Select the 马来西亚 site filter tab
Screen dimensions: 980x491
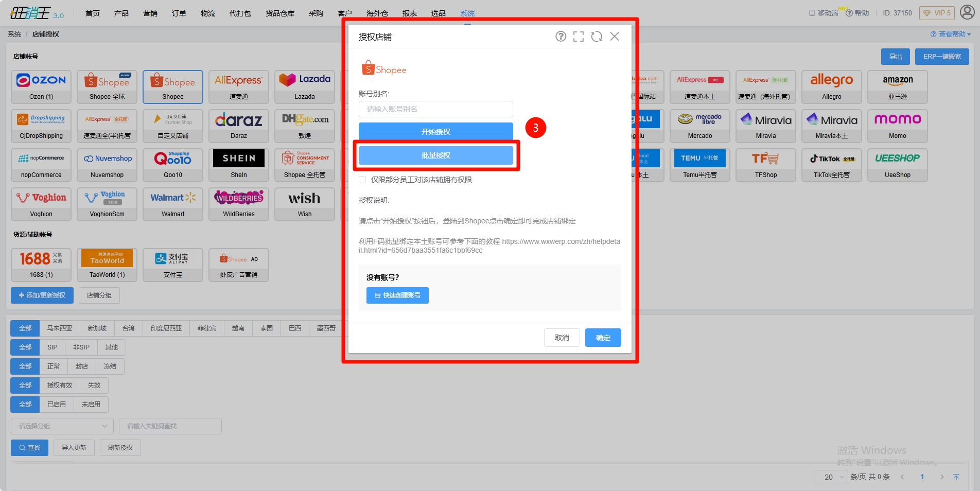pyautogui.click(x=60, y=328)
